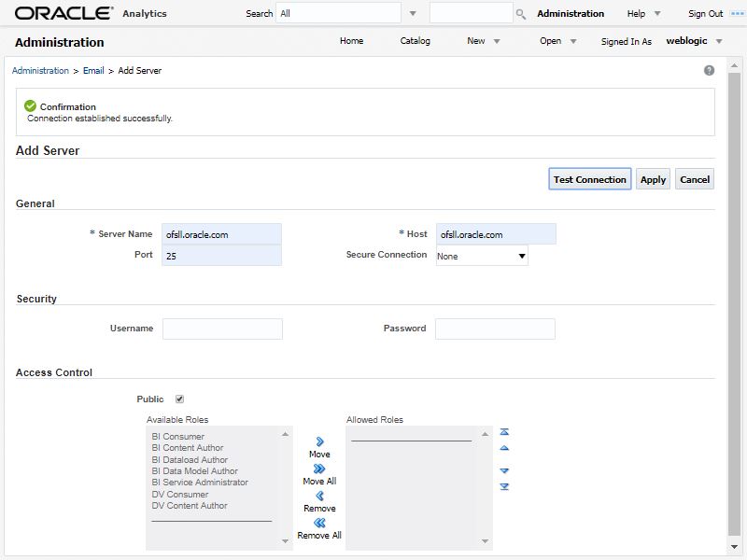Click the Remove arrow icon

319,496
